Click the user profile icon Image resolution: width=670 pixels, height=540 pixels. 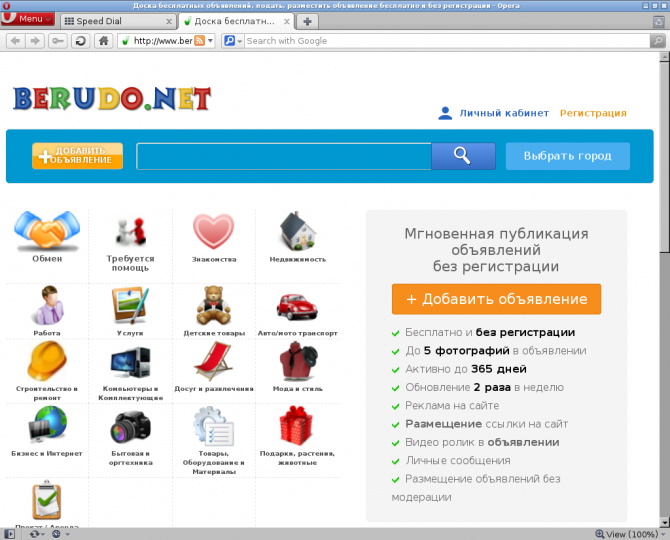pyautogui.click(x=445, y=113)
